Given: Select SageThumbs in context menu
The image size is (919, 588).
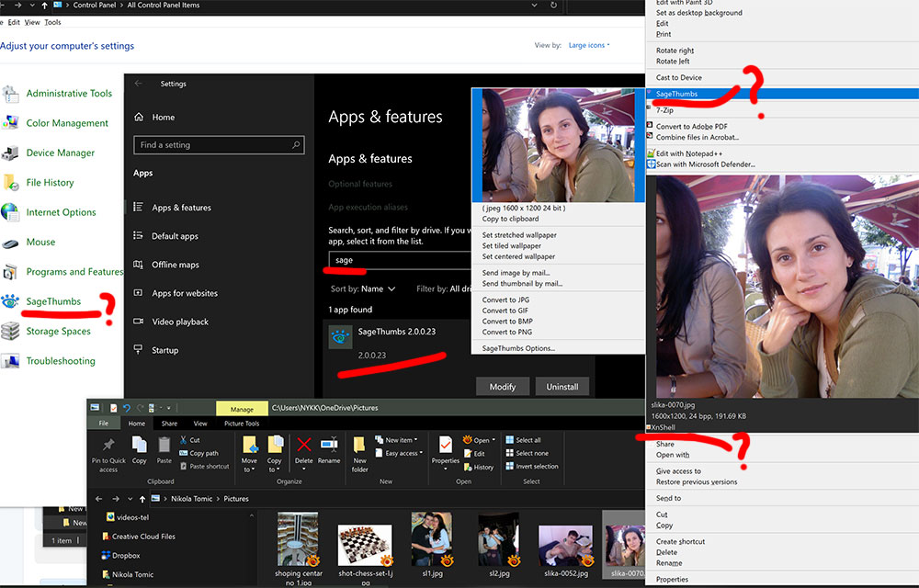Looking at the screenshot, I should tap(676, 94).
